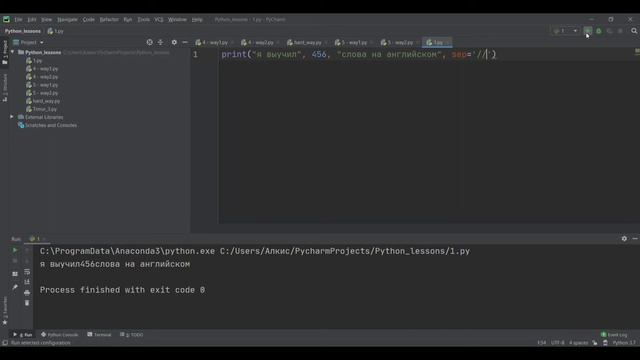Click the expand/collapse all icon in Project panel
This screenshot has height=360, width=640.
pos(160,42)
